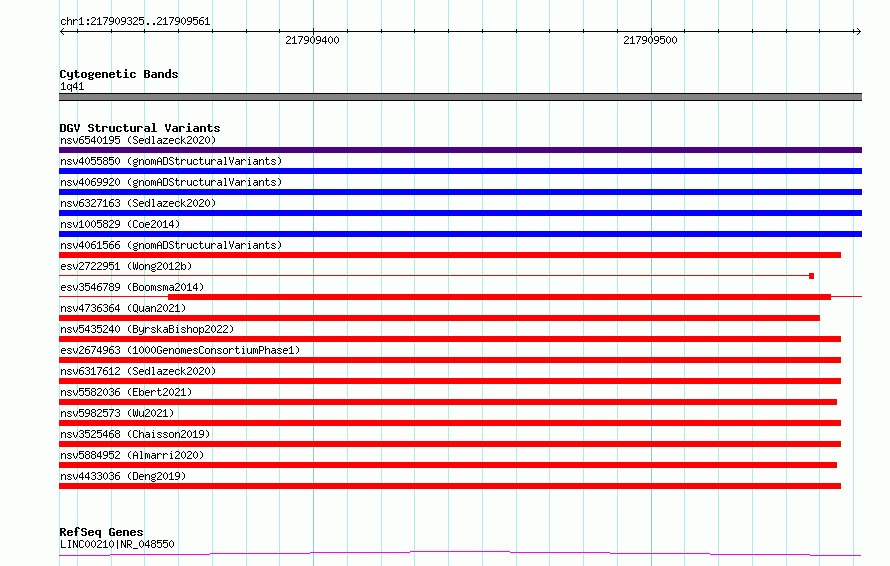
Task: Click the nsv4055850 (gnomADStructuralVariants) label
Action: pos(171,161)
